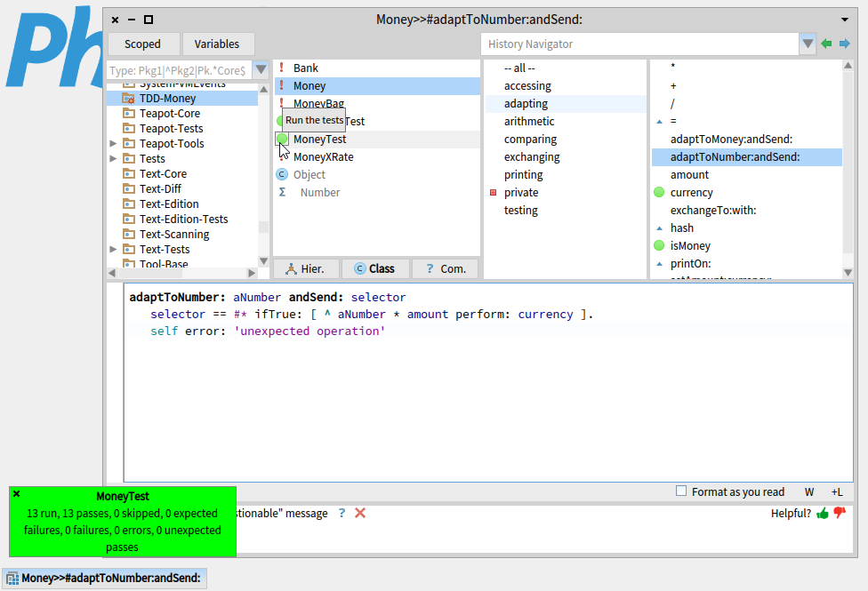Click the green test circle beside isMoney
868x591 pixels.
point(659,245)
